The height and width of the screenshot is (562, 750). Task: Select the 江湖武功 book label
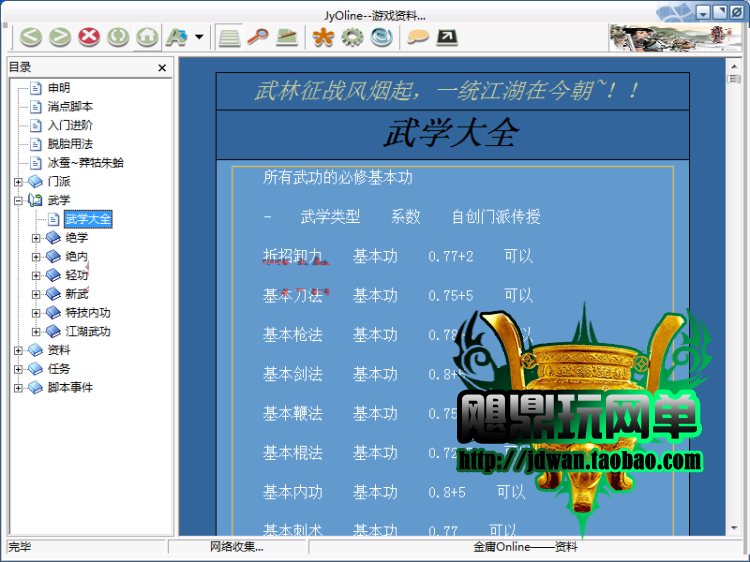point(88,331)
